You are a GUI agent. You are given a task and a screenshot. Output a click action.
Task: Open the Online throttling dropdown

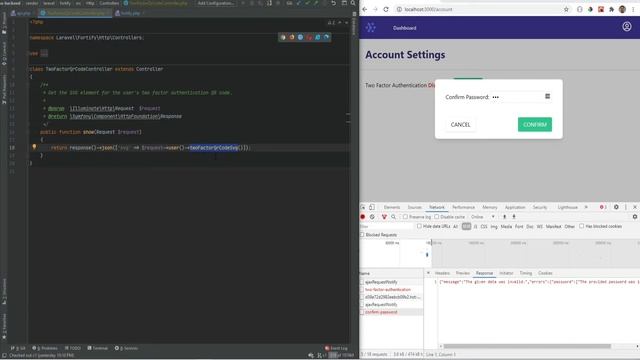pos(483,217)
